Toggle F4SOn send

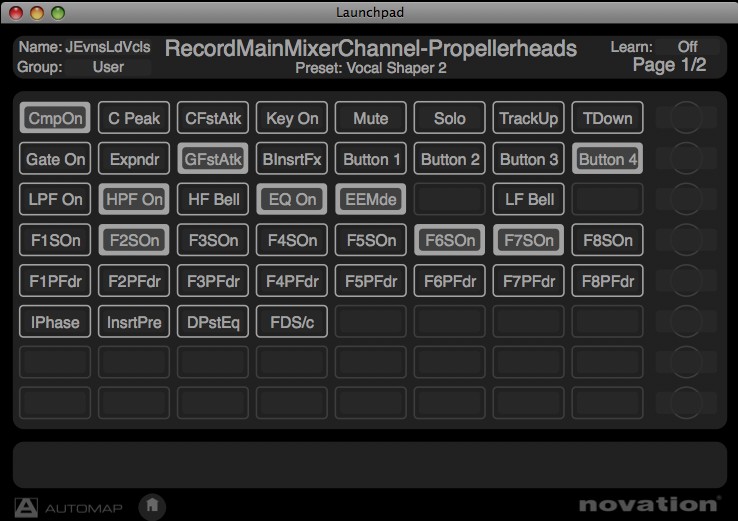click(292, 240)
